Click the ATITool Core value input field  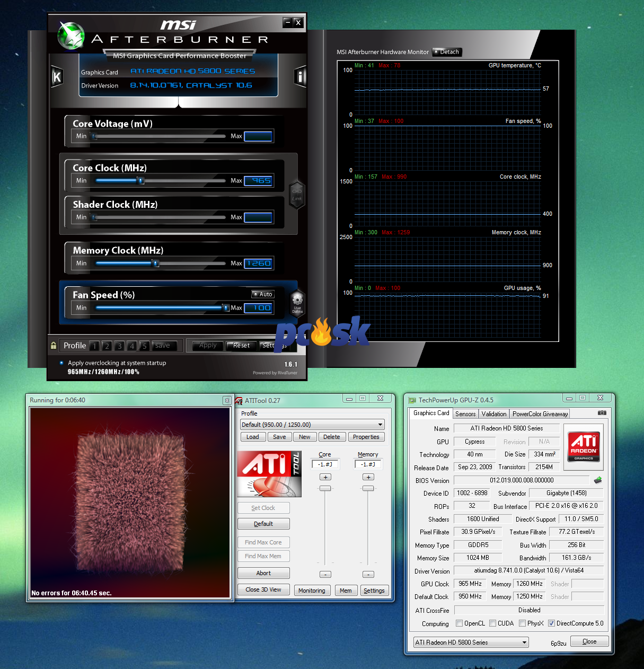325,464
